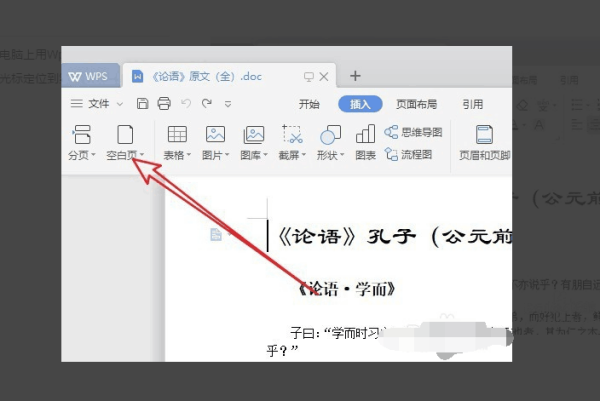Image resolution: width=600 pixels, height=401 pixels.
Task: Click the Shapes (形状) icon
Action: [330, 135]
